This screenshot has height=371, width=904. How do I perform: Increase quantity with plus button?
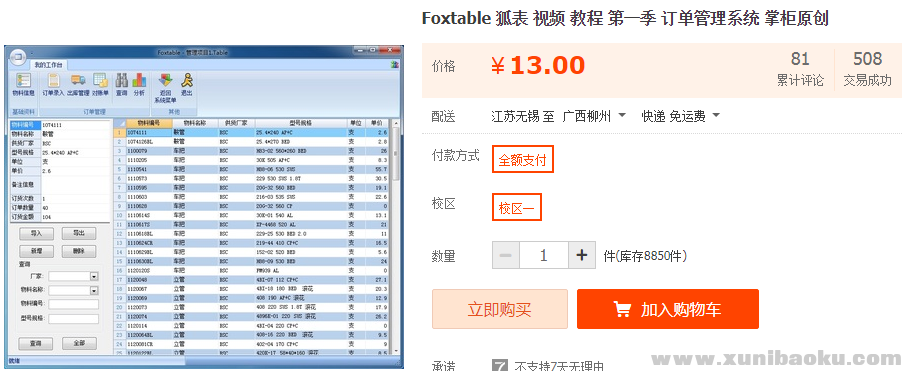coord(582,255)
